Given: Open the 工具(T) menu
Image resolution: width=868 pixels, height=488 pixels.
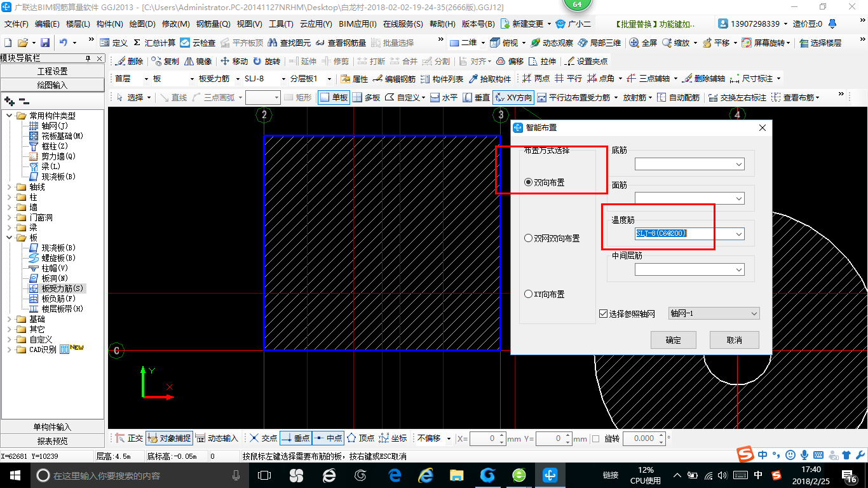Looking at the screenshot, I should (x=281, y=24).
